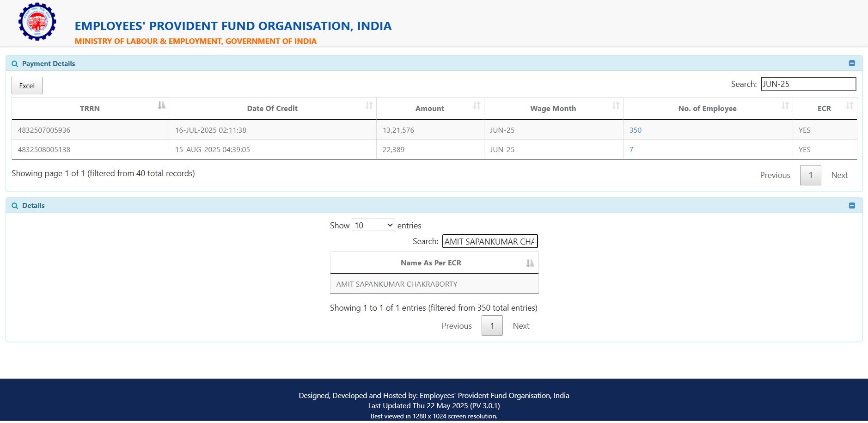The image size is (868, 423).
Task: Open the Show entries count dropdown
Action: pyautogui.click(x=373, y=225)
